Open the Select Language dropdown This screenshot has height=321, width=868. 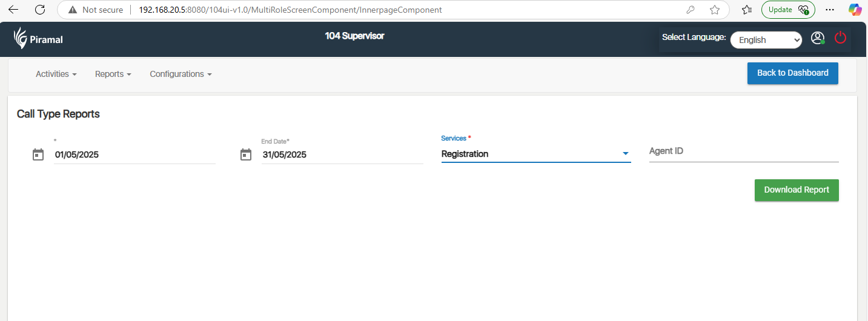tap(766, 40)
